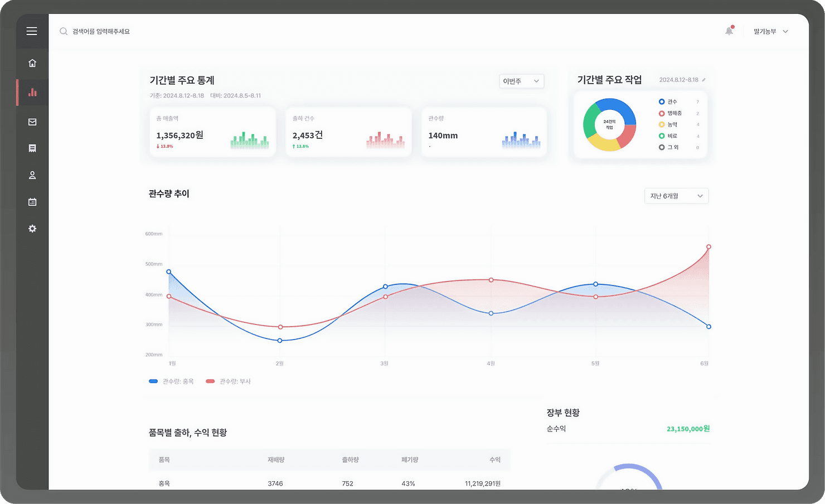The width and height of the screenshot is (825, 504).
Task: Click the 기간별 주요 통계 heading
Action: [182, 80]
